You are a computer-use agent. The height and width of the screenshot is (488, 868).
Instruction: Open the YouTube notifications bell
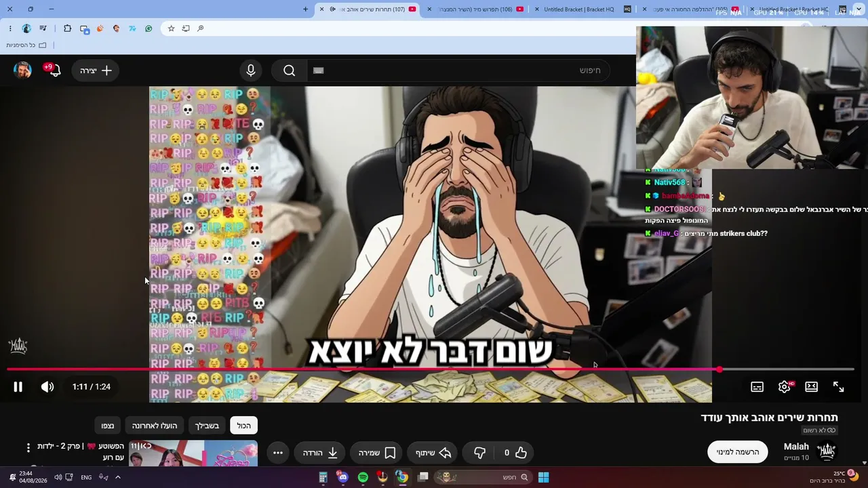pyautogui.click(x=54, y=70)
